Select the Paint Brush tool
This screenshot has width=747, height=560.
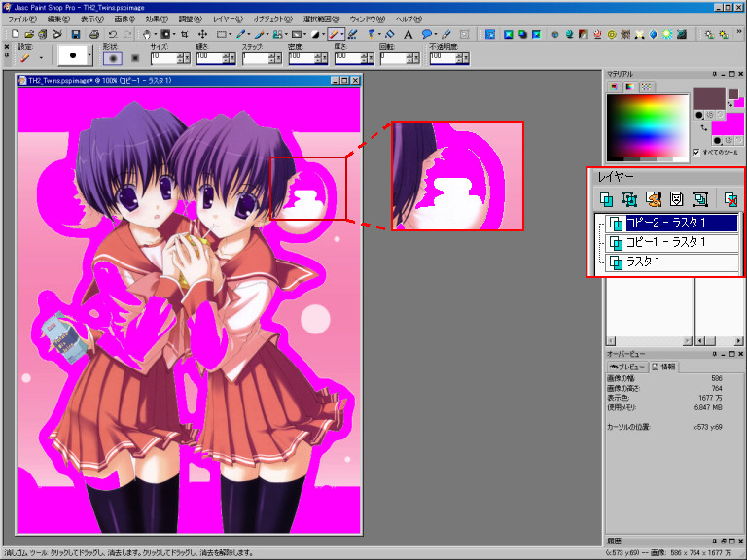(259, 34)
